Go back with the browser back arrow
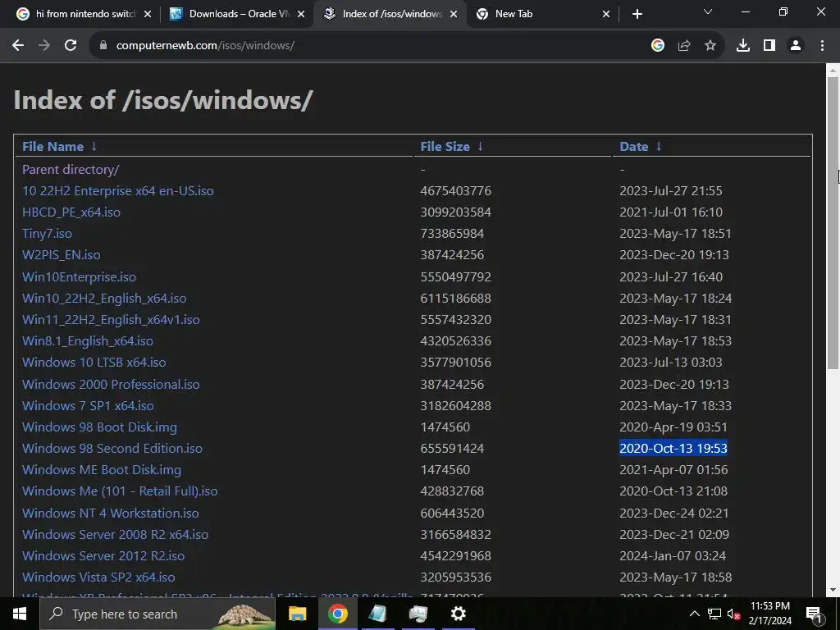The width and height of the screenshot is (840, 630). pos(18,46)
